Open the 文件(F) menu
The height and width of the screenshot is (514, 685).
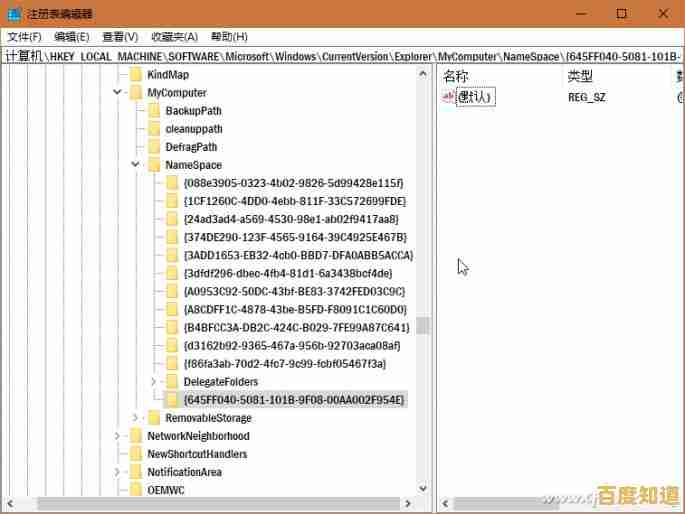[24, 36]
